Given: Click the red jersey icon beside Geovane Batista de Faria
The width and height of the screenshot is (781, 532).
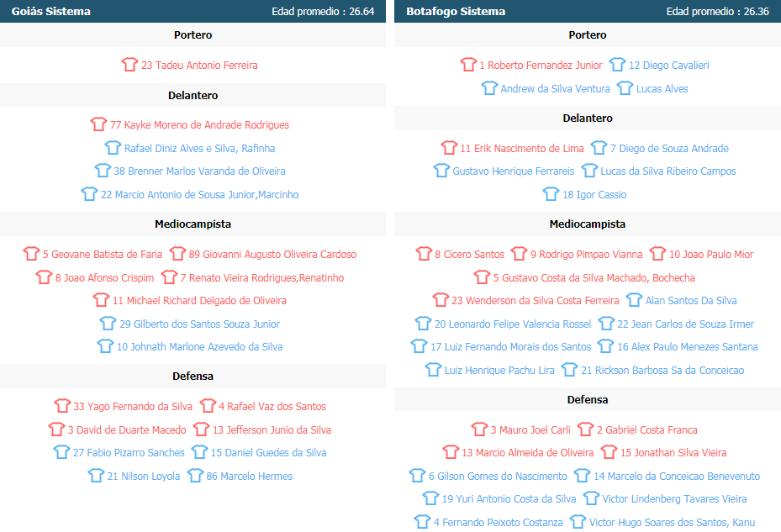Looking at the screenshot, I should coord(31,254).
